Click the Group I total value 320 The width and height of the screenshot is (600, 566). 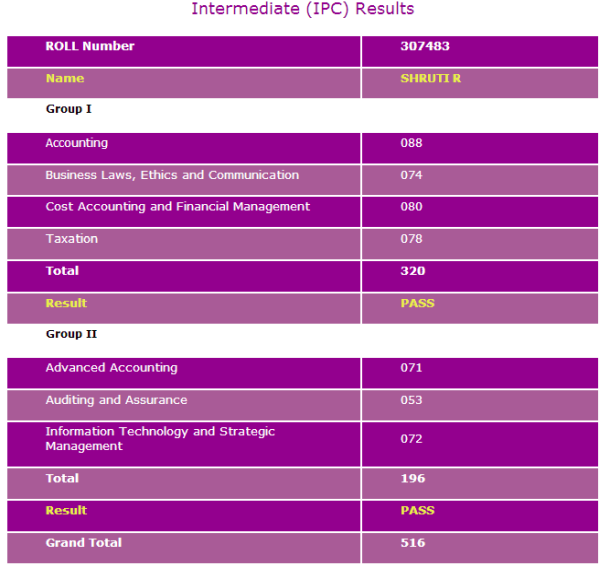[x=412, y=272]
